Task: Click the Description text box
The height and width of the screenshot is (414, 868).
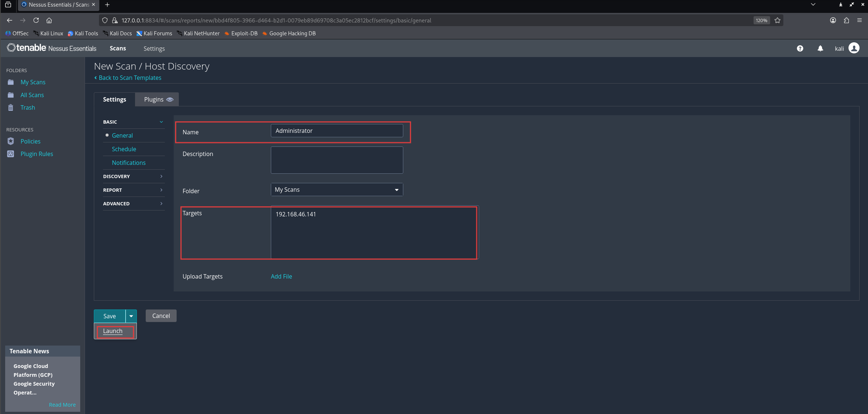Action: (337, 160)
